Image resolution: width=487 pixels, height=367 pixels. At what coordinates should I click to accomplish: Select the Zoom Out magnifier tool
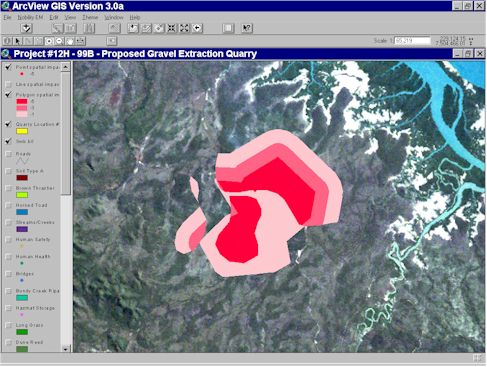pos(59,41)
